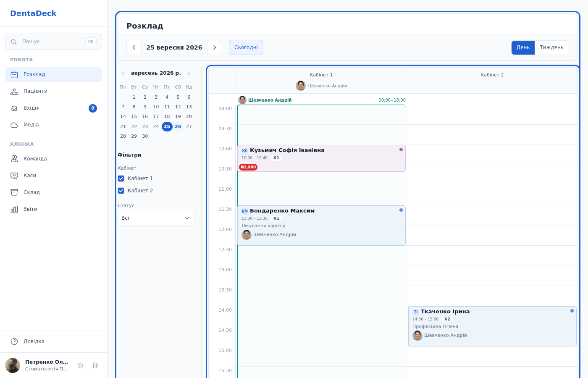Switch to the День view
Screen dimensions: 588x378
click(523, 48)
